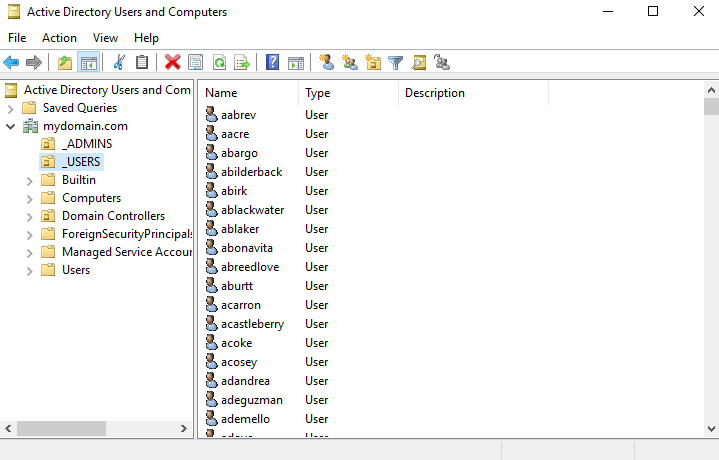Click the user icon beside abirk
The width and height of the screenshot is (719, 460).
[211, 191]
